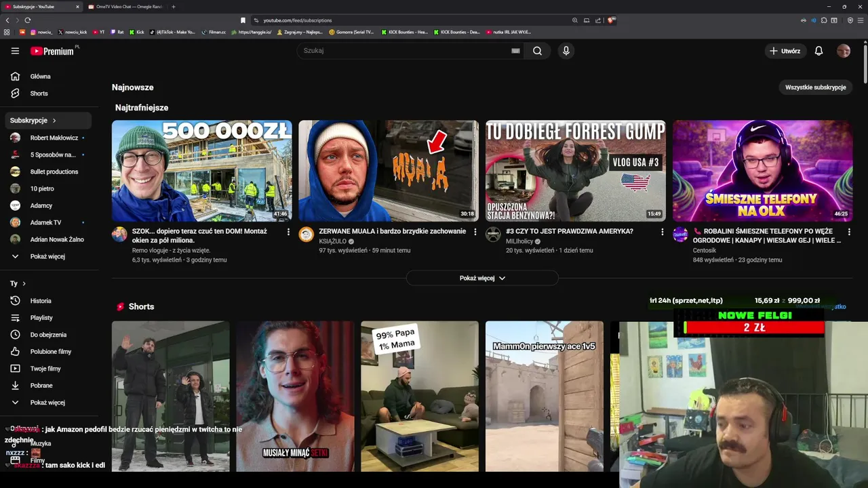This screenshot has width=868, height=488.
Task: Expand the Subskrypcje section chevron
Action: pos(54,121)
